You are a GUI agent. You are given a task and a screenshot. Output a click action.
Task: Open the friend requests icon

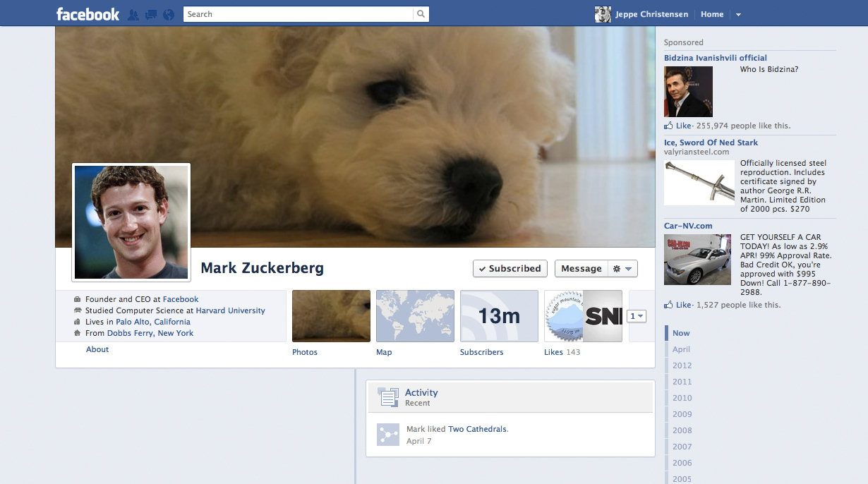pyautogui.click(x=133, y=15)
